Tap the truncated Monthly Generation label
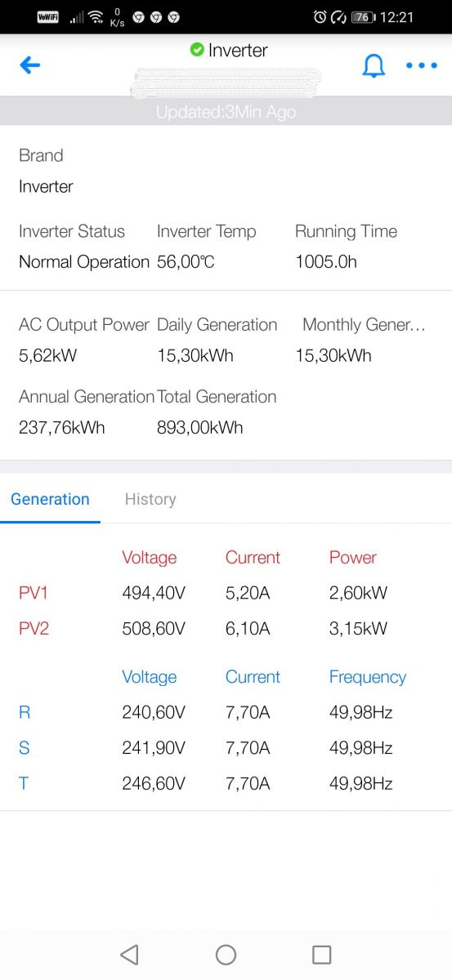The image size is (452, 980). point(364,325)
